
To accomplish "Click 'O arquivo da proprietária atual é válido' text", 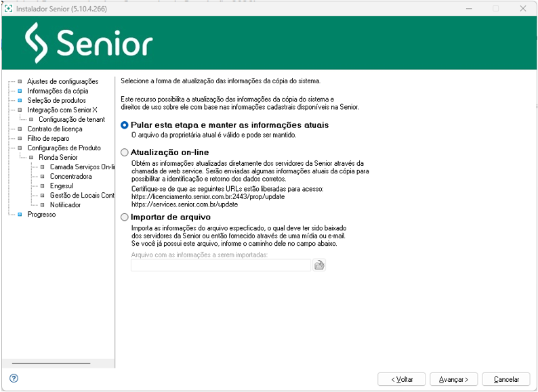I will click(213, 135).
